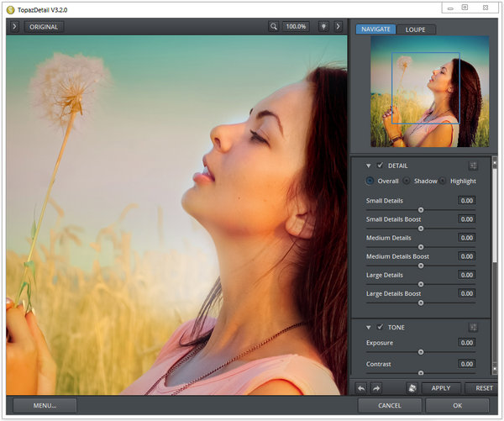Click the redo arrow icon
The image size is (504, 421).
pos(375,388)
